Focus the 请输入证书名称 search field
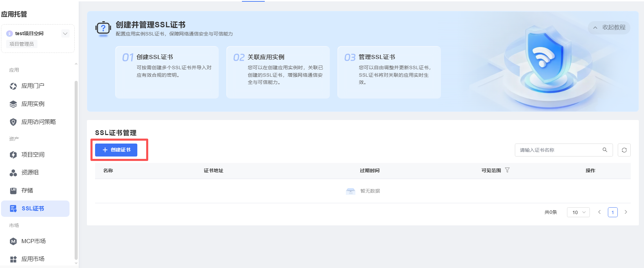644x268 pixels. [x=559, y=150]
